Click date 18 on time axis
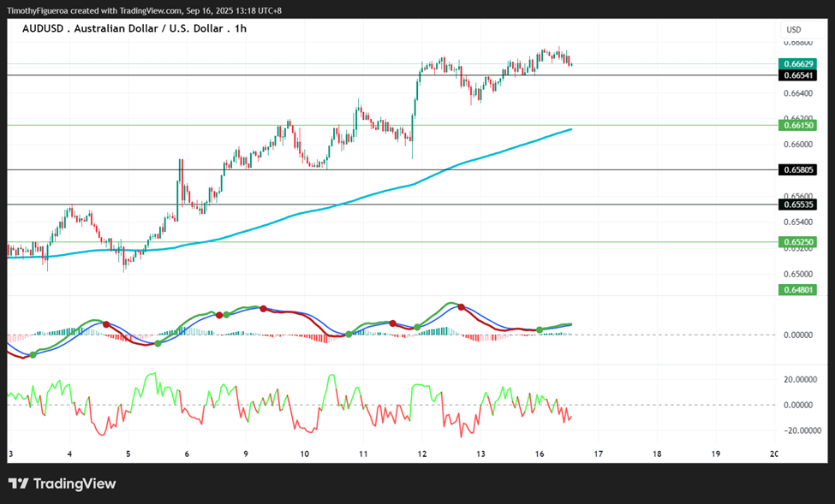835x504 pixels. pos(657,454)
